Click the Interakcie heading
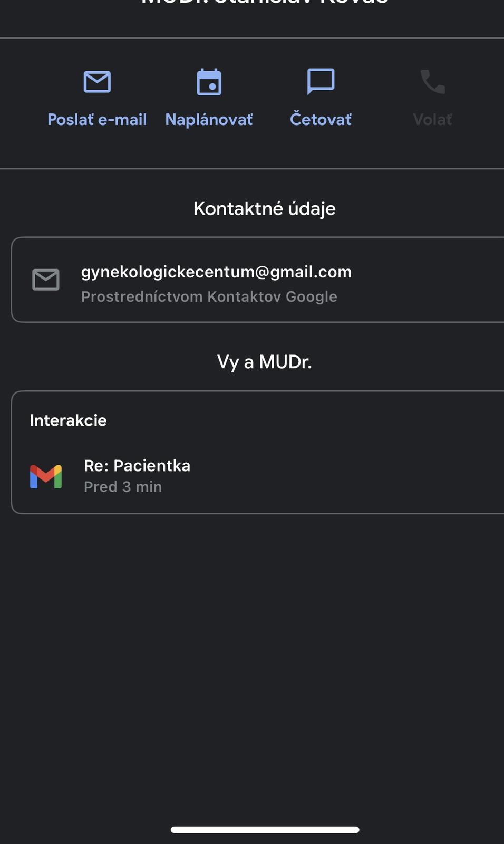Image resolution: width=504 pixels, height=844 pixels. click(68, 420)
